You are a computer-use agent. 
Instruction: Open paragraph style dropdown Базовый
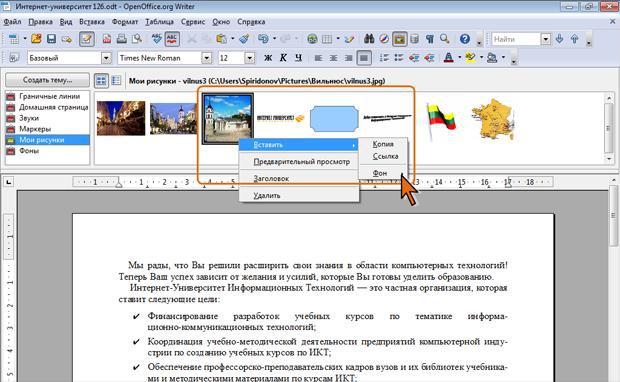coord(106,58)
